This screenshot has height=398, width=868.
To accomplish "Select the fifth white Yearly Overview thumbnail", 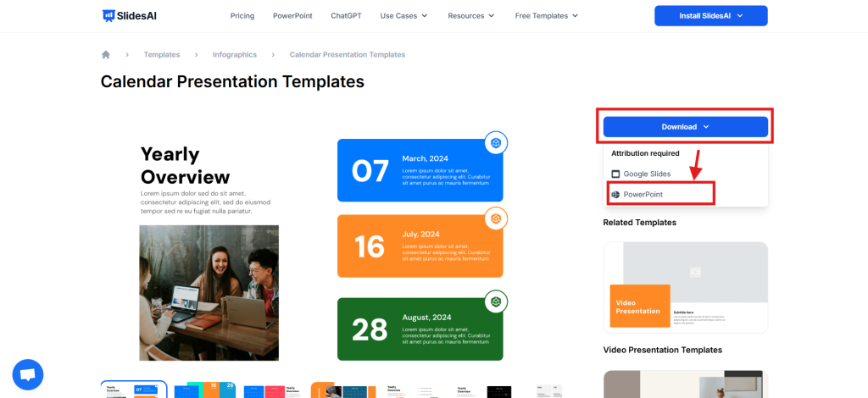I will coord(414,390).
